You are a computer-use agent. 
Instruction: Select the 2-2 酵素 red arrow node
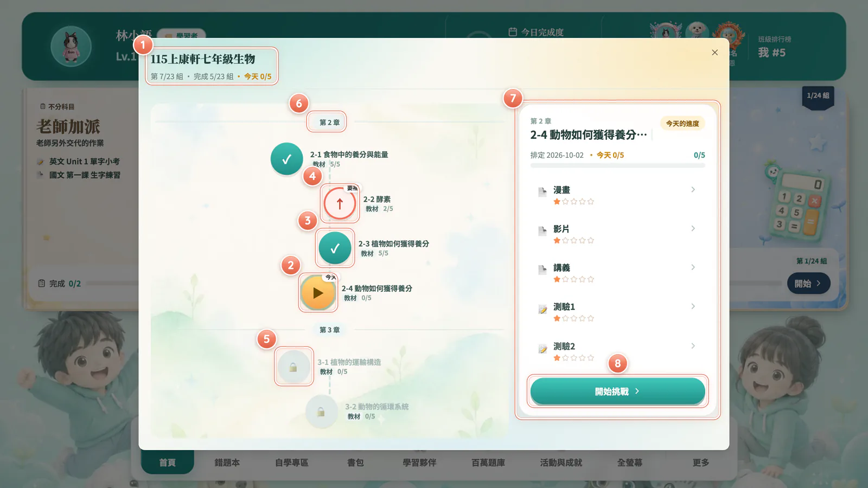(340, 204)
